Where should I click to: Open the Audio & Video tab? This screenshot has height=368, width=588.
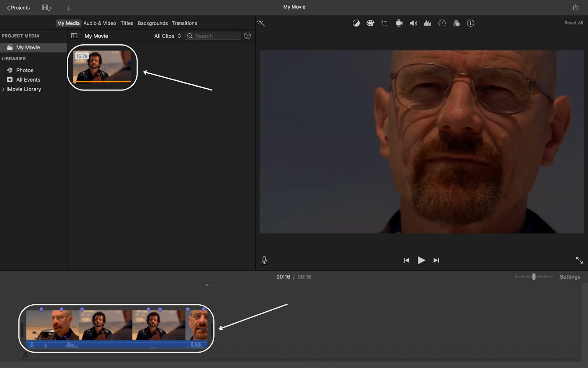click(100, 23)
